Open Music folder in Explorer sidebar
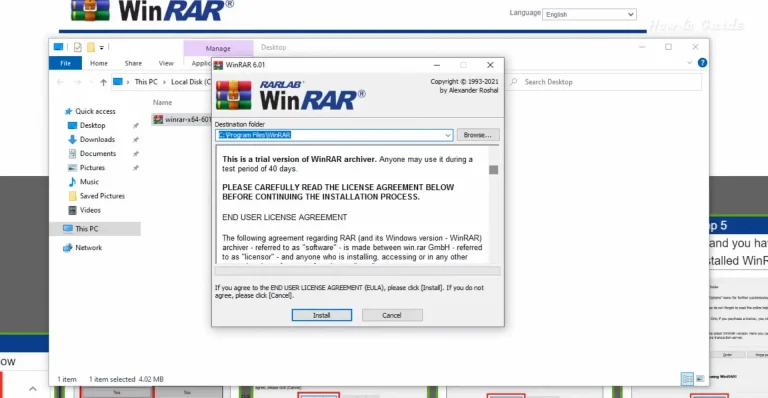The width and height of the screenshot is (768, 398). [89, 182]
